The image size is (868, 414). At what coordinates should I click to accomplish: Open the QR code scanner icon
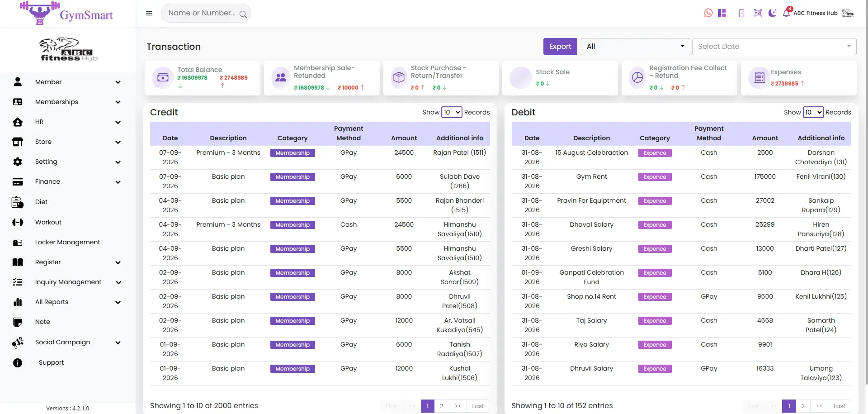[x=758, y=13]
